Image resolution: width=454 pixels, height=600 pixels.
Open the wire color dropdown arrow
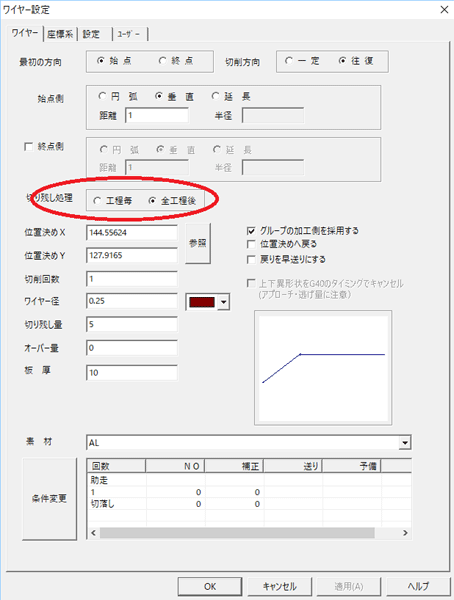point(224,302)
